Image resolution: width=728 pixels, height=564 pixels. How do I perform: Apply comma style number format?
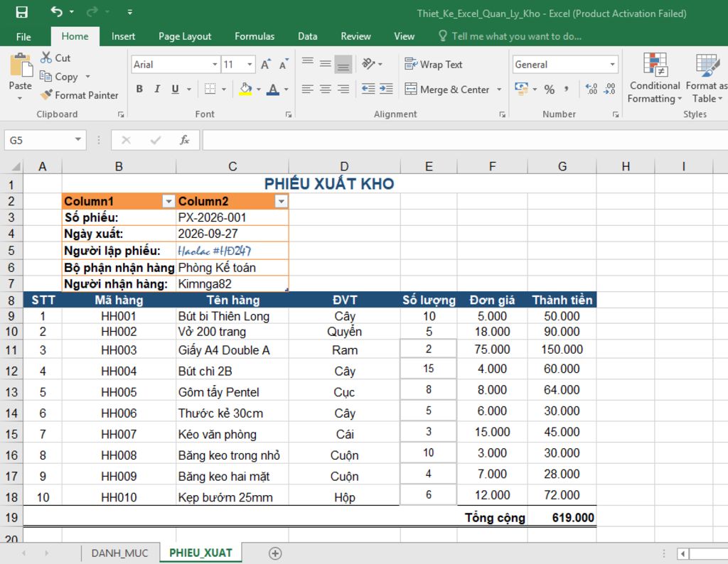tap(567, 90)
